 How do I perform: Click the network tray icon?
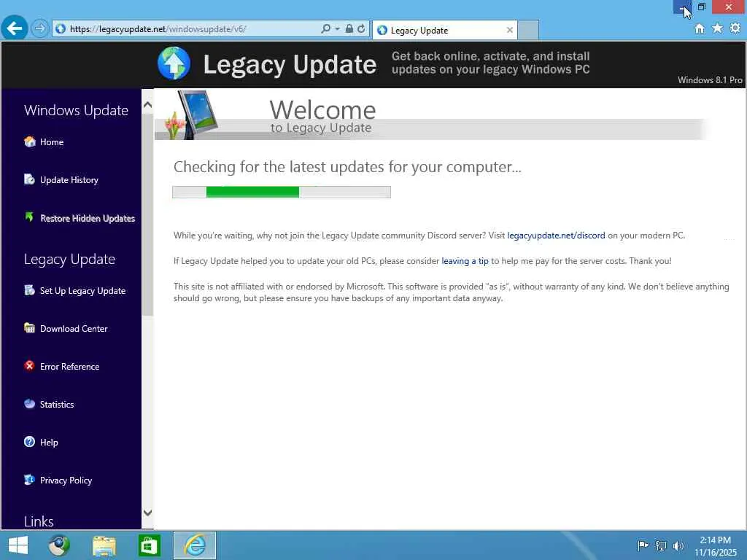pos(661,545)
